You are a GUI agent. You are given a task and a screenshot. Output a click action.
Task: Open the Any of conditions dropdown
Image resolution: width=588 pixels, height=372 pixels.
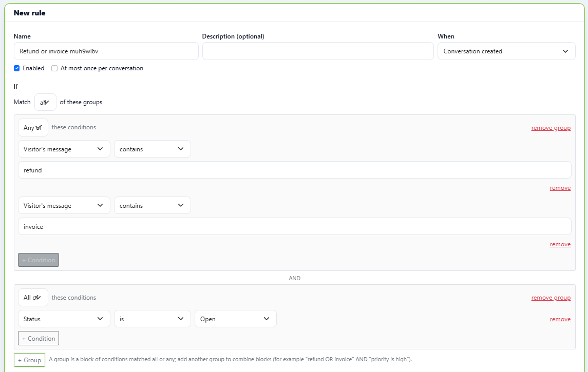(x=33, y=127)
